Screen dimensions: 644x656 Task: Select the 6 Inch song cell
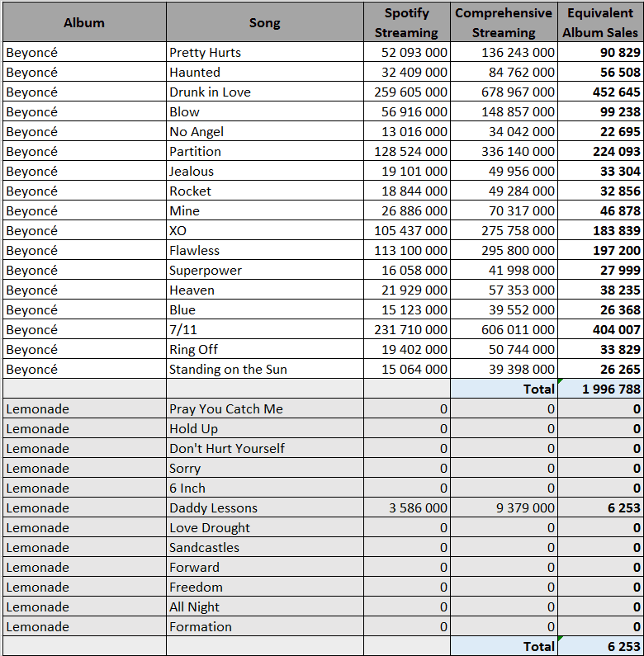[x=265, y=488]
